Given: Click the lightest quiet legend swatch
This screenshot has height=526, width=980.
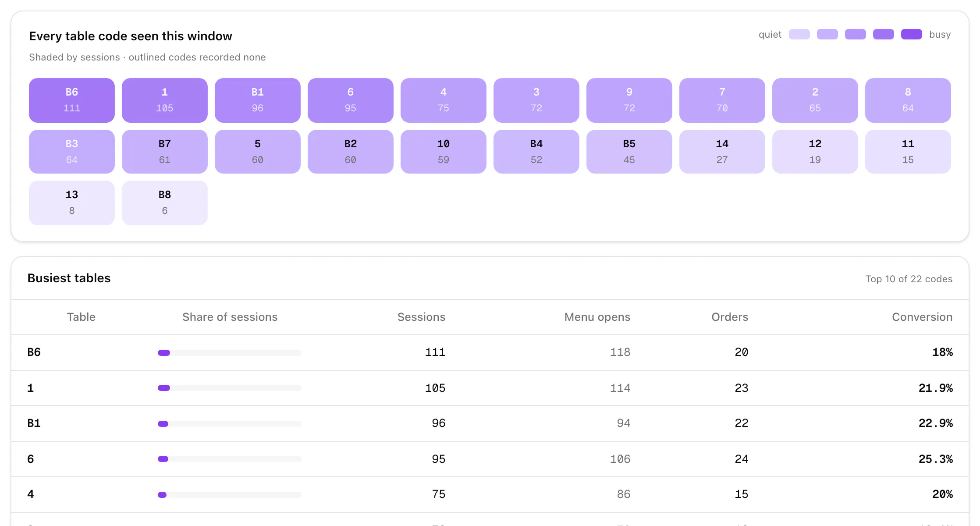Looking at the screenshot, I should click(799, 34).
